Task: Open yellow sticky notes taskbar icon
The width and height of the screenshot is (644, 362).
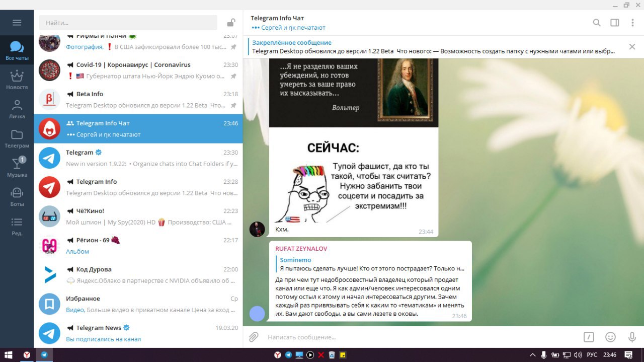Action: [343, 355]
